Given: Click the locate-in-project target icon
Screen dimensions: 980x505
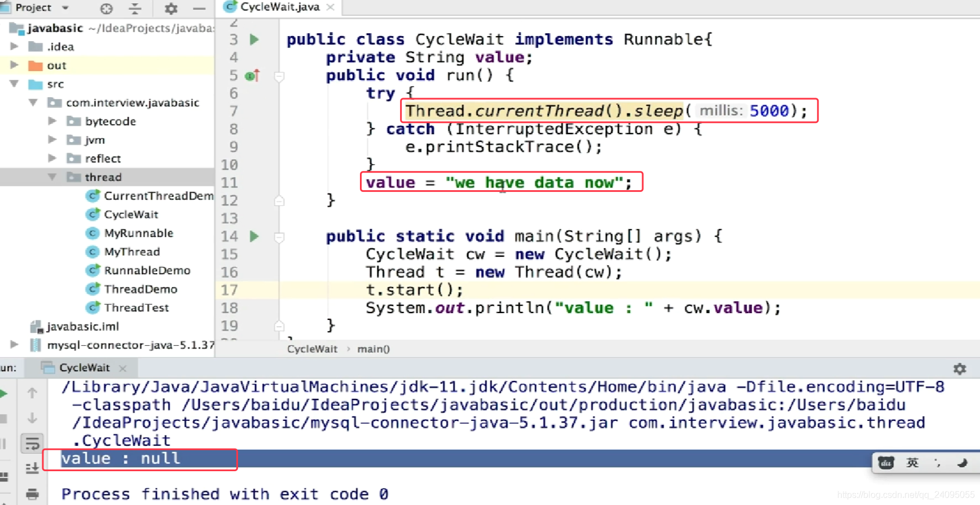Looking at the screenshot, I should click(106, 8).
